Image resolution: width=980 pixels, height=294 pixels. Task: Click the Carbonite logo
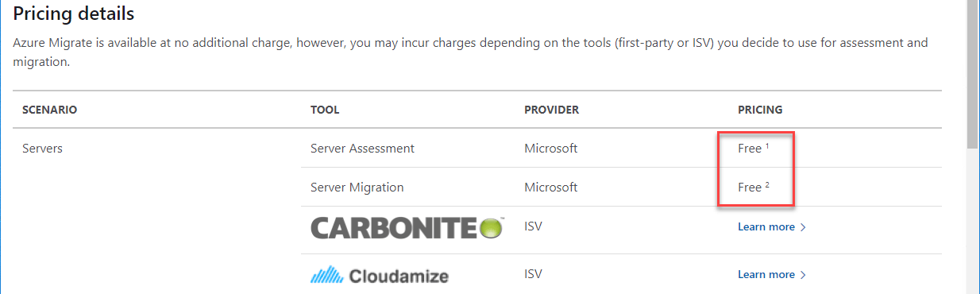click(x=407, y=228)
